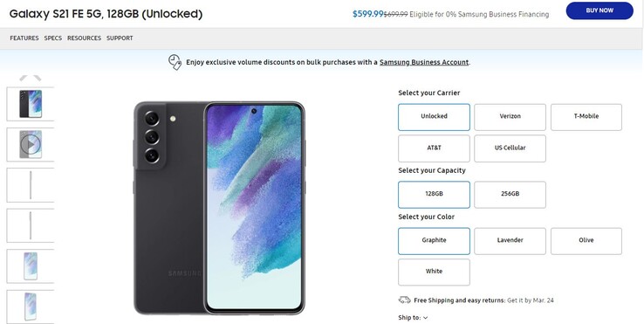Click the free shipping truck icon

tap(404, 300)
